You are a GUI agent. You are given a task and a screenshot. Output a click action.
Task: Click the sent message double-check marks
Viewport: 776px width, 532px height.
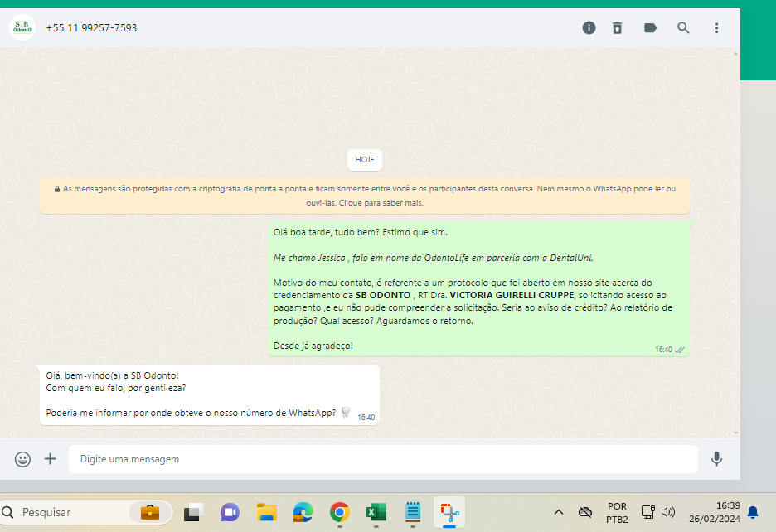[680, 350]
